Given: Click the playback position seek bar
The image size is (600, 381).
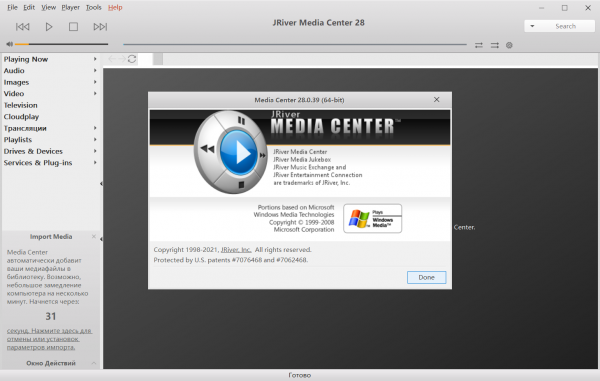Looking at the screenshot, I should 295,45.
